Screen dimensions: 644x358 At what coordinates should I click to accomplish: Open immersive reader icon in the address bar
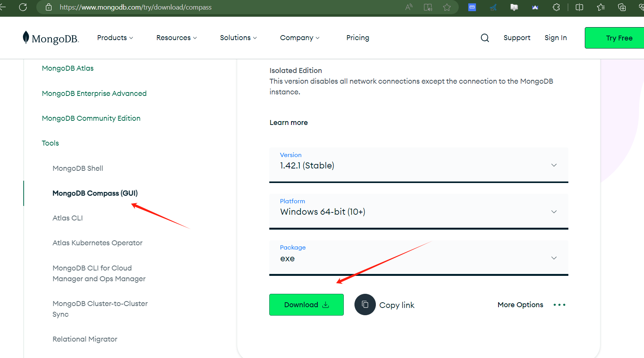tap(428, 7)
